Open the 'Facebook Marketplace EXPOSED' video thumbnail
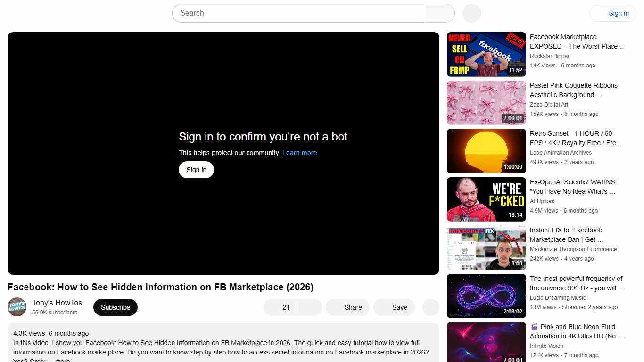The width and height of the screenshot is (644, 362). coord(486,54)
